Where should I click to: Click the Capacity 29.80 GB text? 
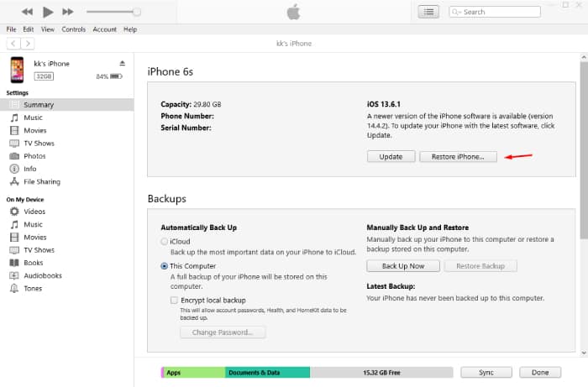(x=191, y=104)
